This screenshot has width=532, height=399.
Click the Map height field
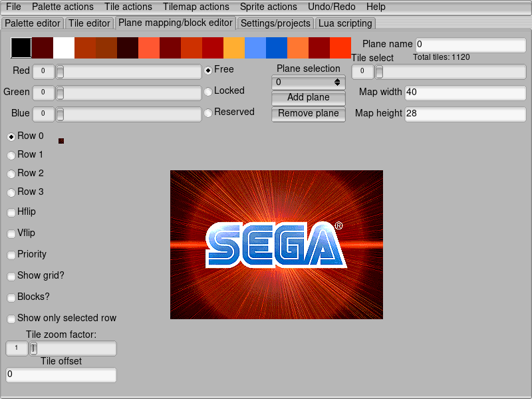point(465,114)
